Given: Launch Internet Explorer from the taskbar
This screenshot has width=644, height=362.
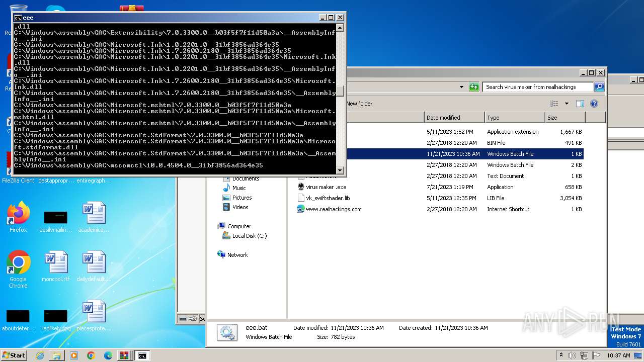Looking at the screenshot, I should click(40, 355).
